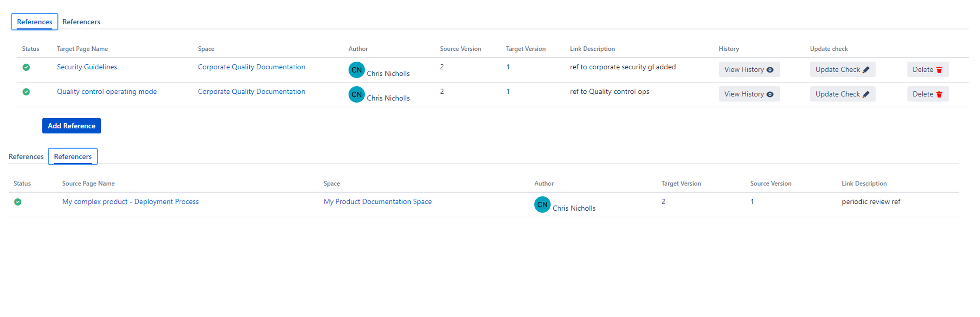980x317 pixels.
Task: Click Target Version header in Referencers table
Action: pyautogui.click(x=681, y=184)
